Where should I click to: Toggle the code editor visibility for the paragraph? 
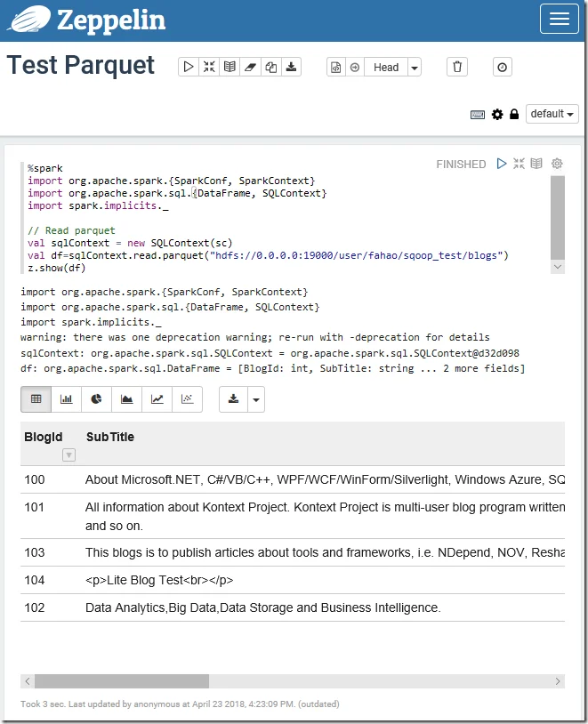[x=536, y=164]
